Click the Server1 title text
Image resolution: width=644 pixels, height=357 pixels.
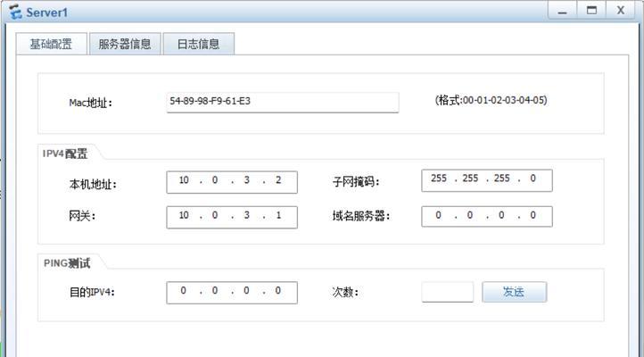[x=46, y=12]
